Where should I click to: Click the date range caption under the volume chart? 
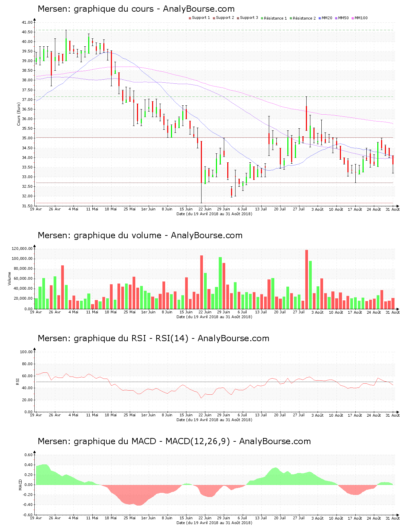tap(214, 317)
